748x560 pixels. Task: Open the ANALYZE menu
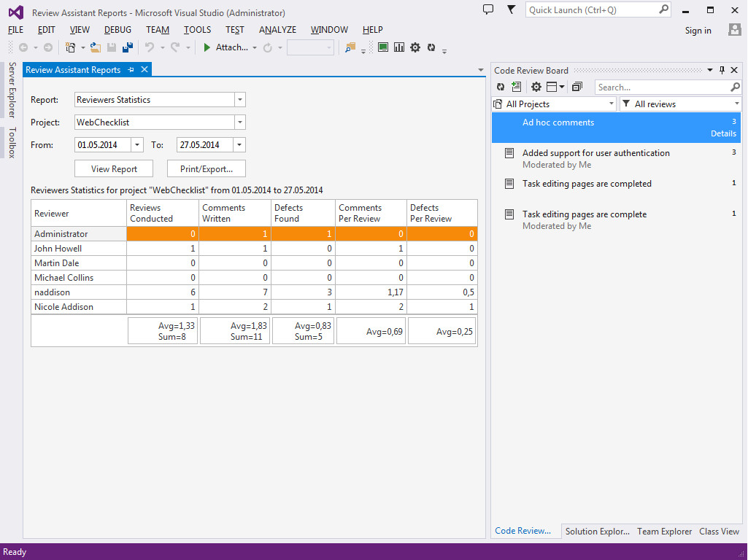point(277,30)
